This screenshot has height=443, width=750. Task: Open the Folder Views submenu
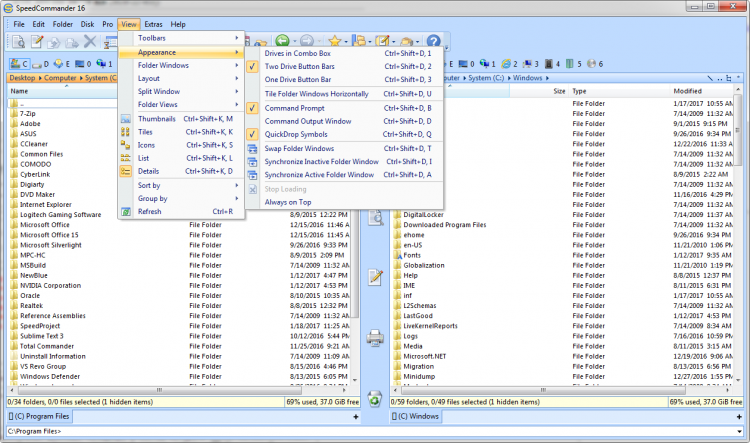[158, 104]
